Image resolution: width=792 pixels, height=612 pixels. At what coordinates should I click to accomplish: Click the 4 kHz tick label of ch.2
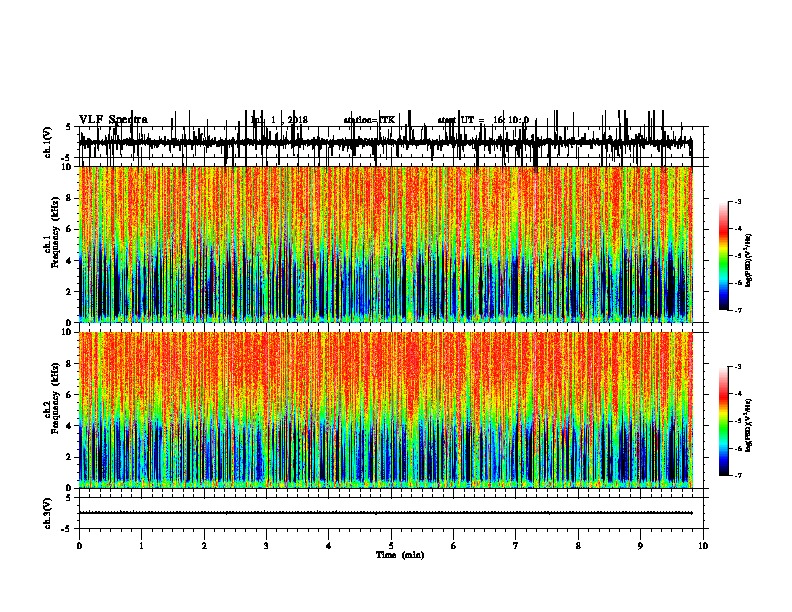(x=70, y=426)
